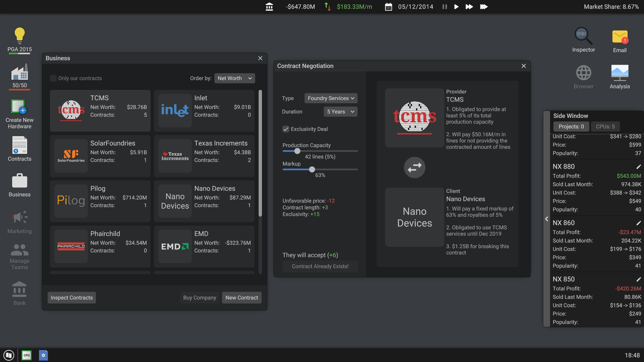Select the Projects: 0 tab
This screenshot has width=644, height=362.
[x=571, y=126]
